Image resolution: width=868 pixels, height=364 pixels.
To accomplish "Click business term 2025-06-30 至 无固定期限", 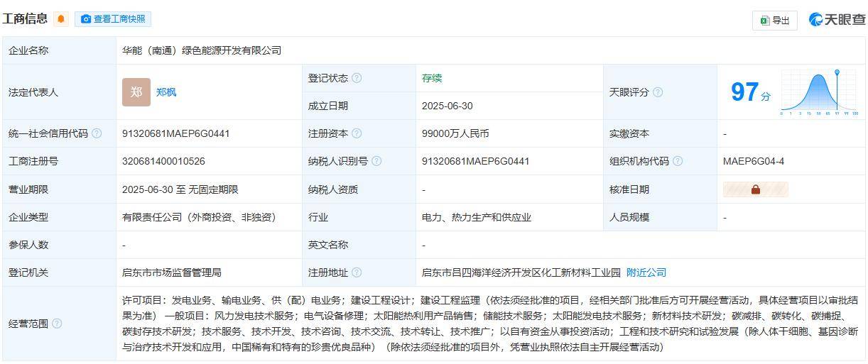I will [x=180, y=189].
